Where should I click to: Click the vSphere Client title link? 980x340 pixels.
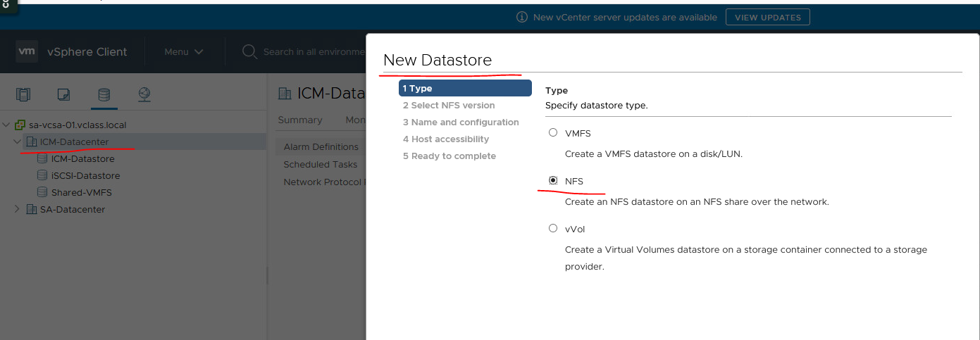(x=87, y=51)
